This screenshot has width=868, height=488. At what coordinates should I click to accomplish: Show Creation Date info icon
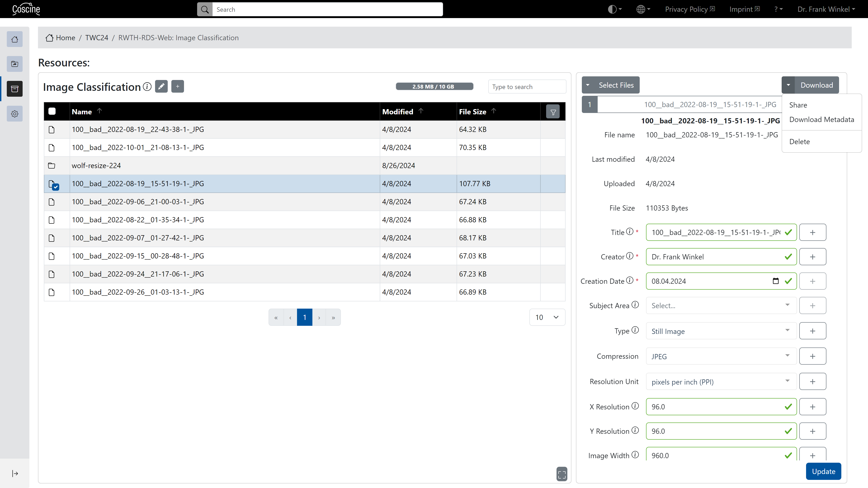pos(630,281)
